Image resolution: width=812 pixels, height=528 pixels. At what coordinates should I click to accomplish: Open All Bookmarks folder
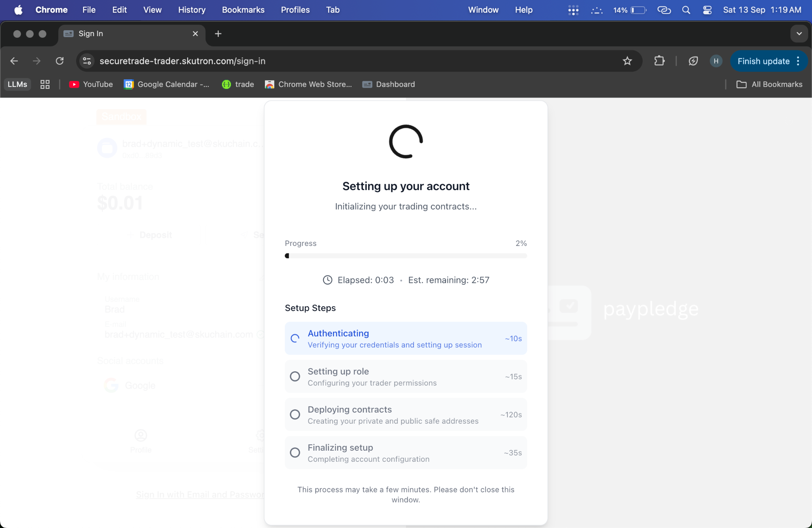click(769, 84)
